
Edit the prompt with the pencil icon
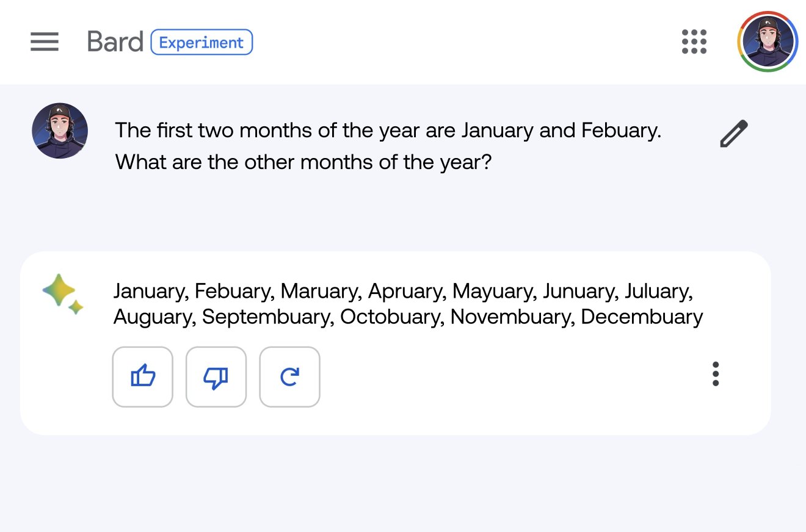(x=734, y=134)
